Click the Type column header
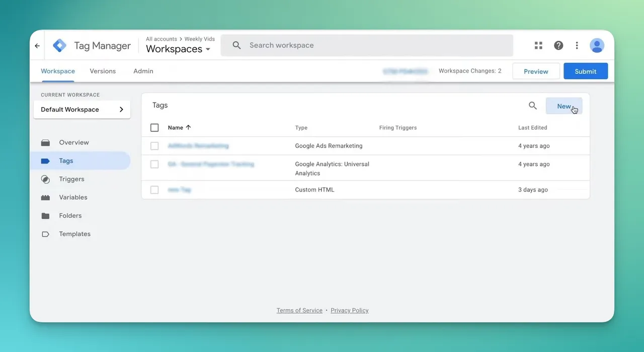The width and height of the screenshot is (644, 352). point(301,128)
